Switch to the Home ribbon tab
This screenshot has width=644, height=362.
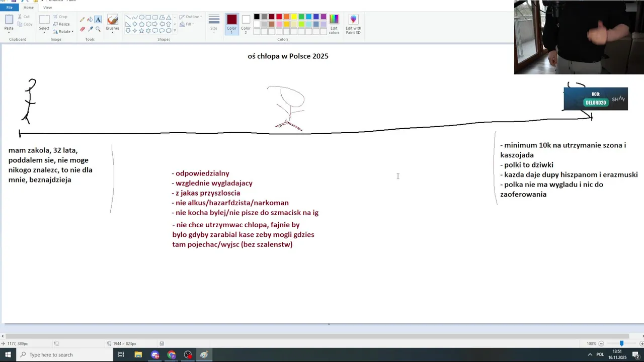click(x=29, y=8)
